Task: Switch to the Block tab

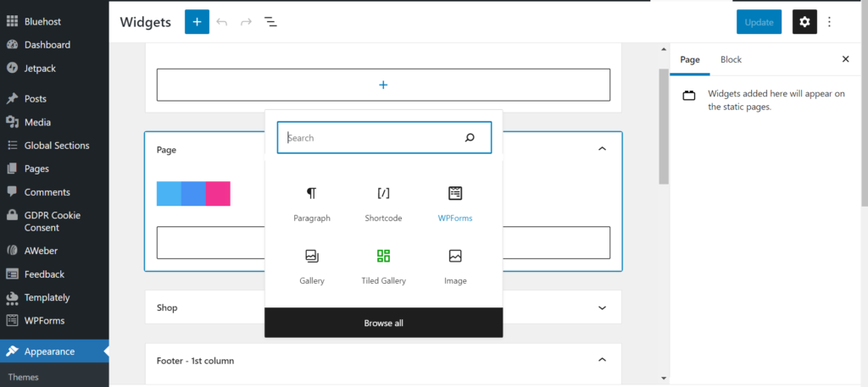Action: 731,59
